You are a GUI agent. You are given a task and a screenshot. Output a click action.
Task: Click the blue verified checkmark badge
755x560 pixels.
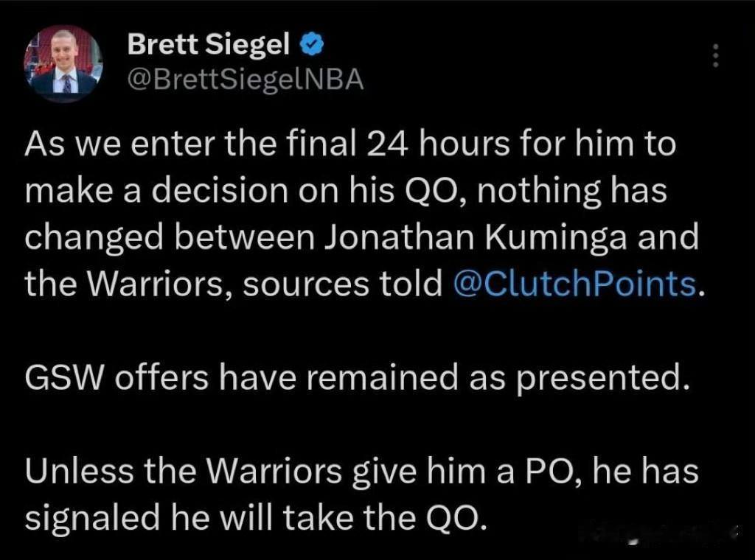[312, 45]
